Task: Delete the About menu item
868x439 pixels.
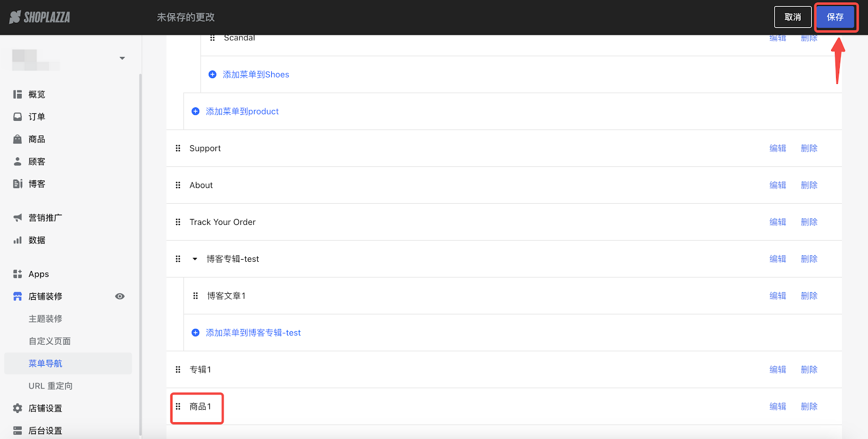Action: click(809, 185)
